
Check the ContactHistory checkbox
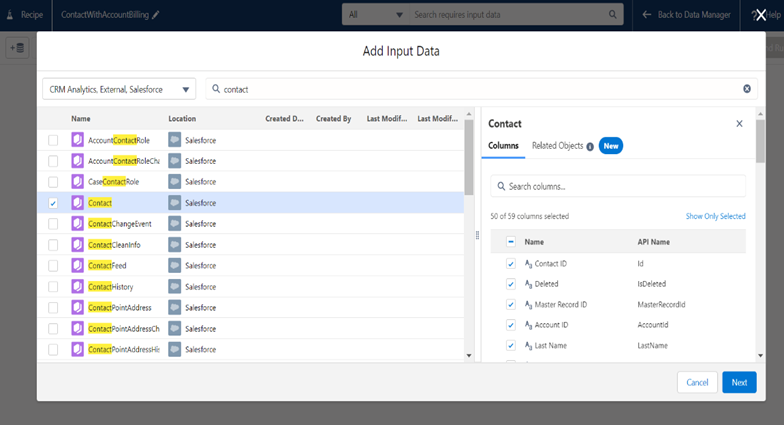[x=53, y=286]
